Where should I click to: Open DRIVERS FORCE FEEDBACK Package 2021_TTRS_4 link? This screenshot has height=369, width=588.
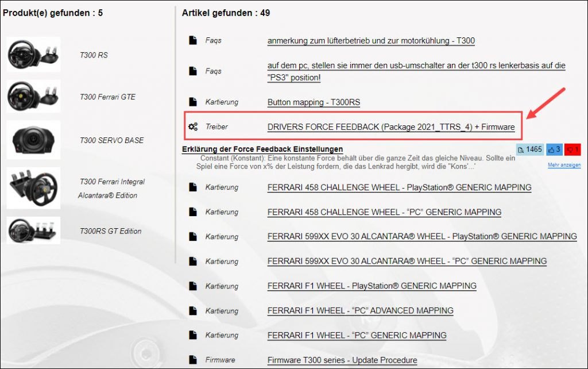(x=390, y=127)
